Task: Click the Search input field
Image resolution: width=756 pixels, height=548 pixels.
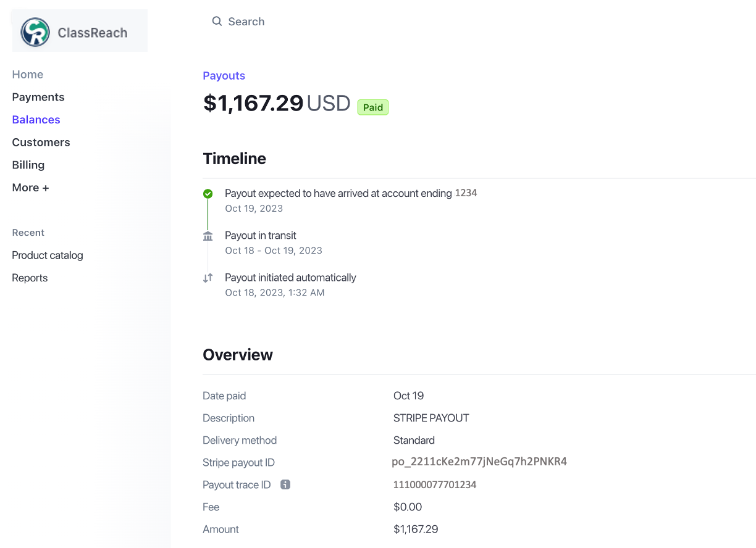Action: (x=246, y=21)
